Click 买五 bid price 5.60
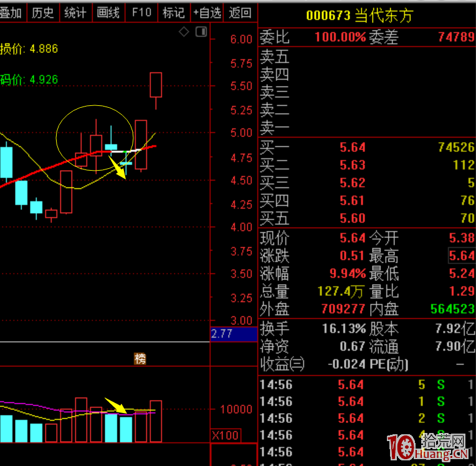The height and width of the screenshot is (466, 476). (352, 218)
